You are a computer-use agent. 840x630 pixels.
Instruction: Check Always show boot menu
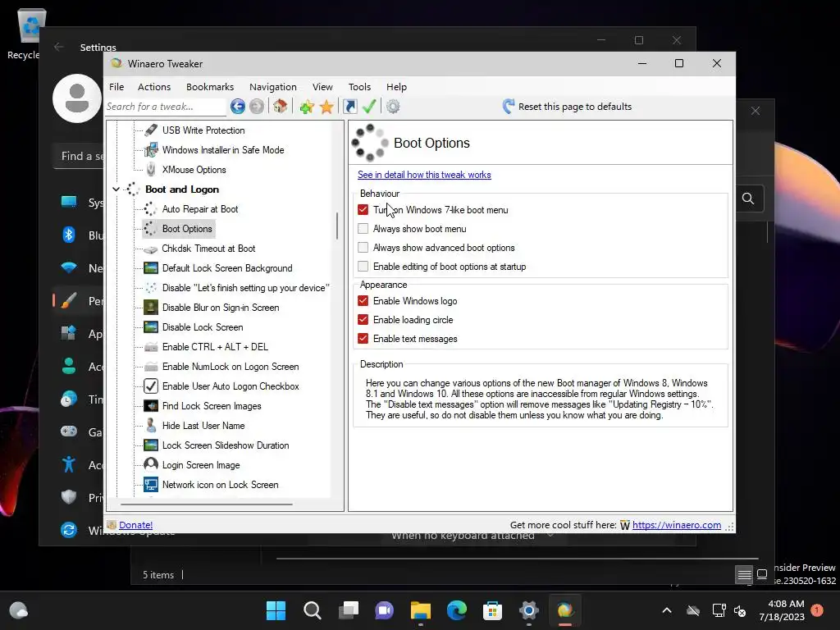[363, 228]
